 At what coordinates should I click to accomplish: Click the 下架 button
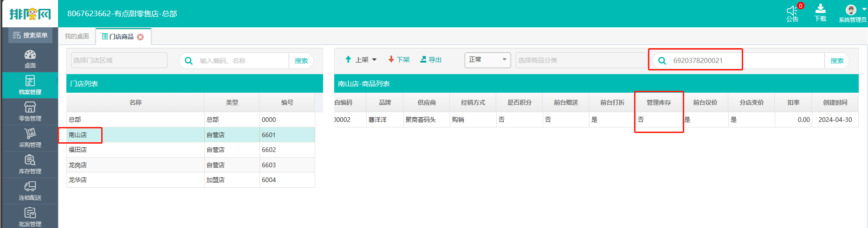tap(399, 60)
